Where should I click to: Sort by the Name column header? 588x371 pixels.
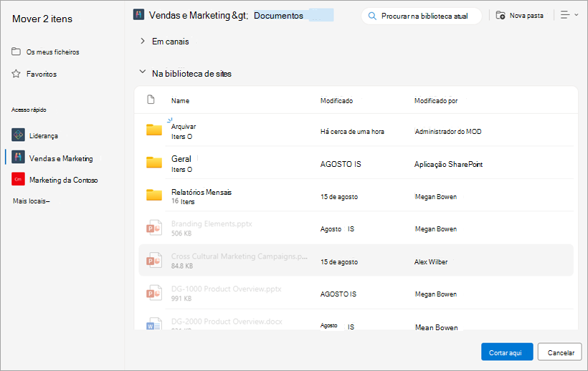[x=180, y=100]
